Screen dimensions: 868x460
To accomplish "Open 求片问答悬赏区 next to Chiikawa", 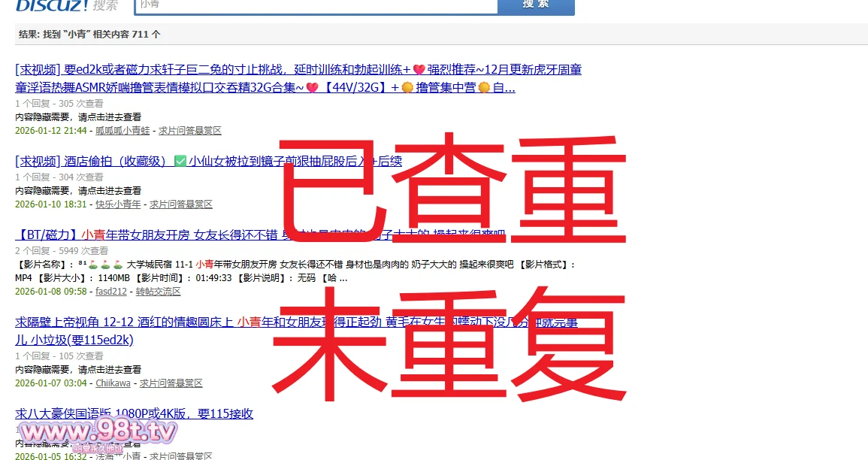I will pyautogui.click(x=171, y=383).
